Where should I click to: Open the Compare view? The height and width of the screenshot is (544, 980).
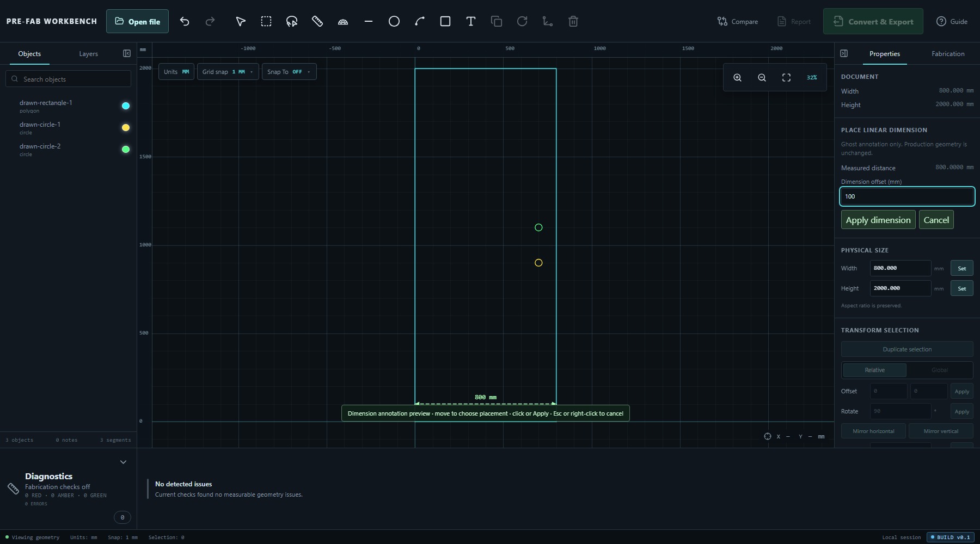[x=738, y=21]
